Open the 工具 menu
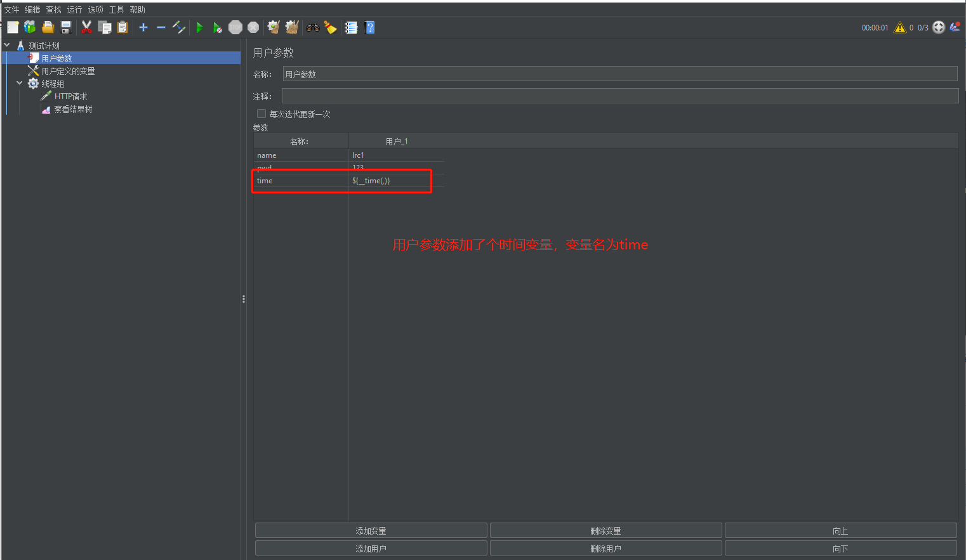Viewport: 966px width, 560px height. pos(117,10)
